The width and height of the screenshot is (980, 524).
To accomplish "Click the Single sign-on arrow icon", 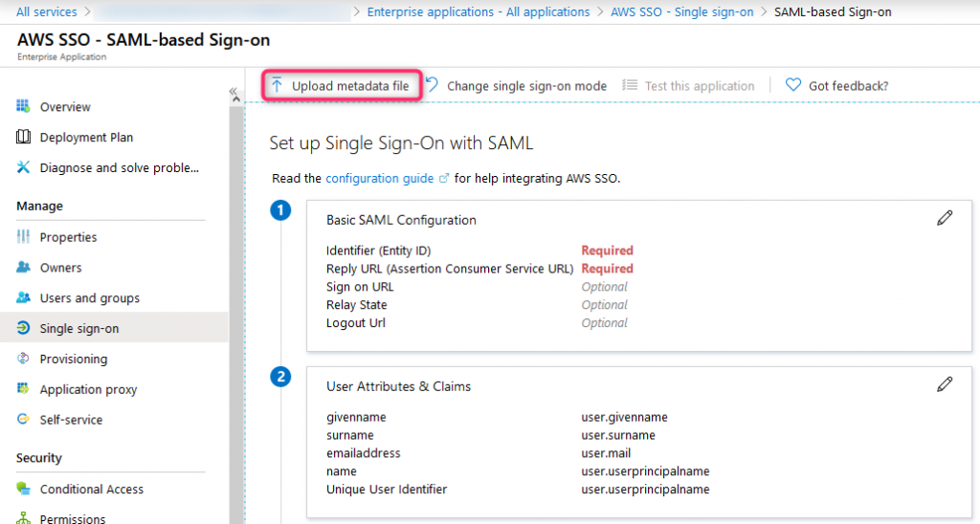I will coord(23,328).
